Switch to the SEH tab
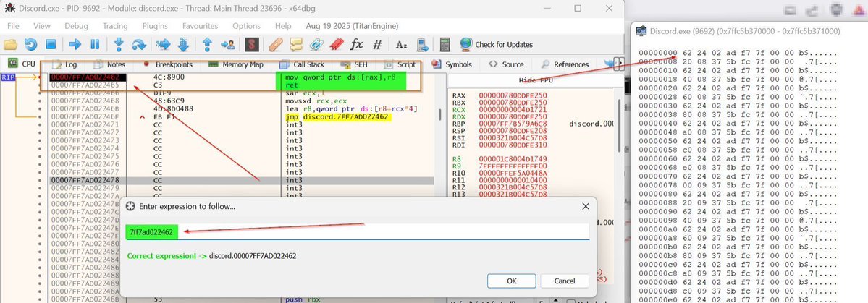This screenshot has width=868, height=303. click(354, 64)
